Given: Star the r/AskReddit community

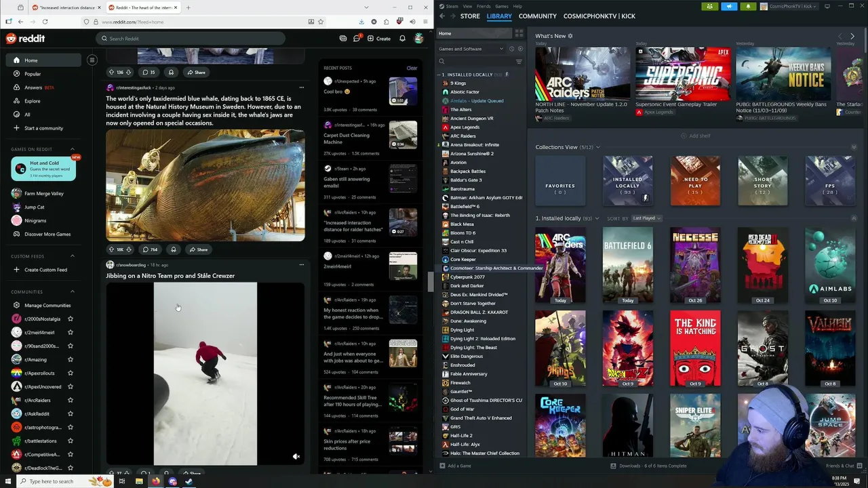Looking at the screenshot, I should 71,413.
